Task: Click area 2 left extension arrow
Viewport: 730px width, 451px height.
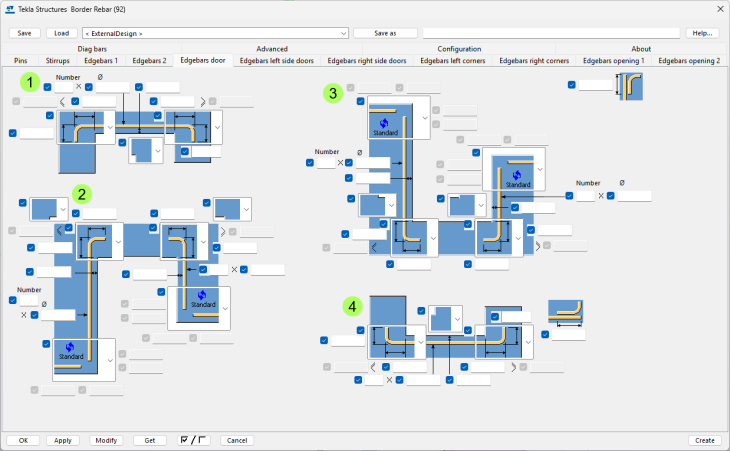Action: click(x=59, y=231)
